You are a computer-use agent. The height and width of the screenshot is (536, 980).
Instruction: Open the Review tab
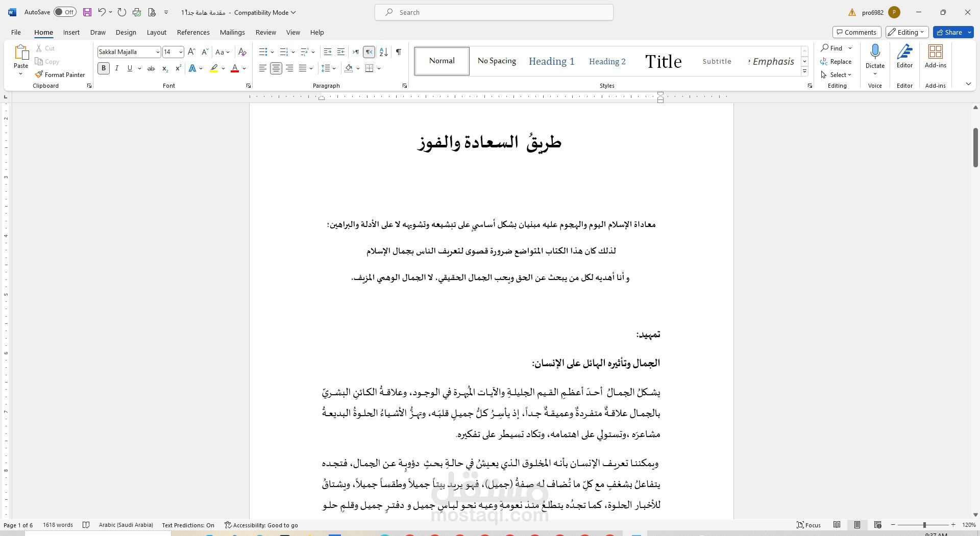(x=265, y=32)
